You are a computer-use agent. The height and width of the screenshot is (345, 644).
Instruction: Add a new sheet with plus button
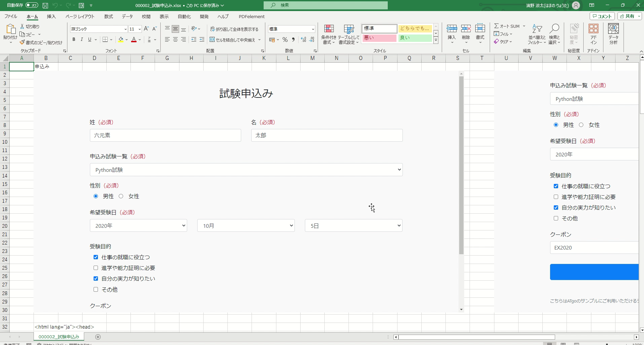(x=98, y=337)
